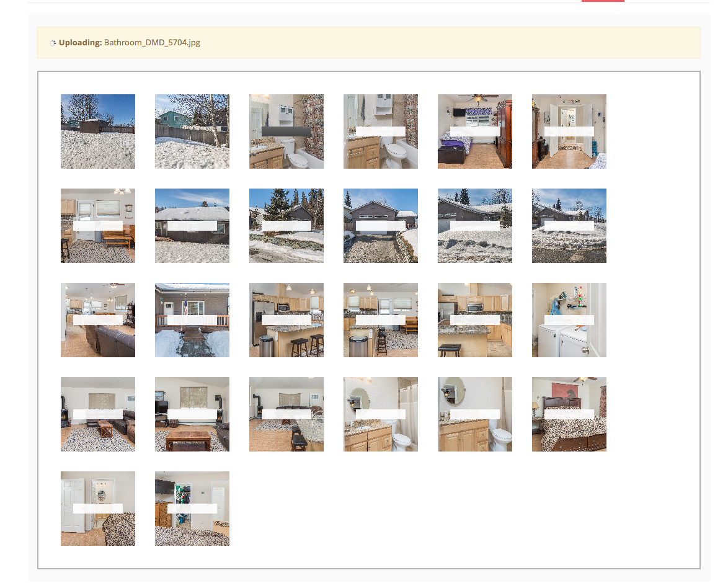Pick living room with TV and coffee table thumbnail
The width and height of the screenshot is (728, 583).
pos(192,414)
